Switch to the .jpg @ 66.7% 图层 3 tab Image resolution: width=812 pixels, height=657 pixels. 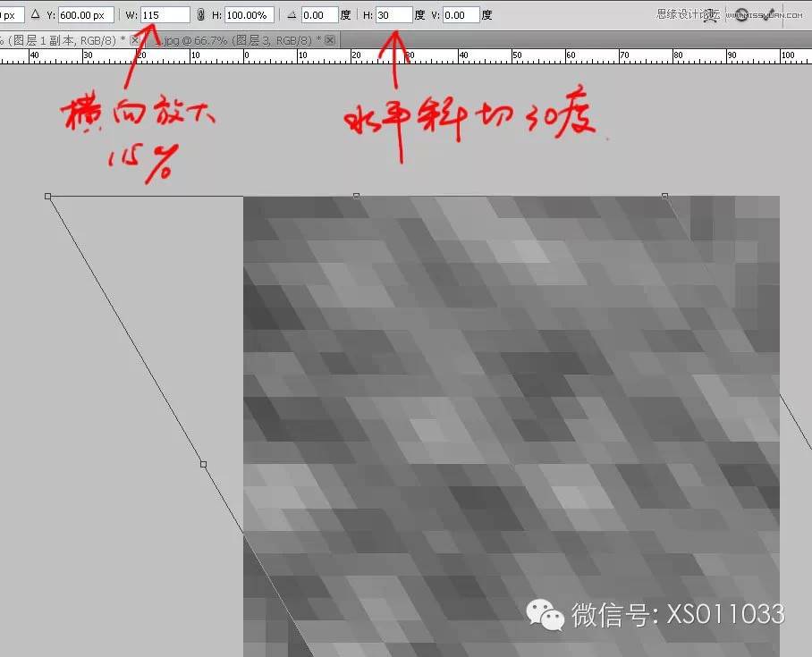pyautogui.click(x=241, y=40)
